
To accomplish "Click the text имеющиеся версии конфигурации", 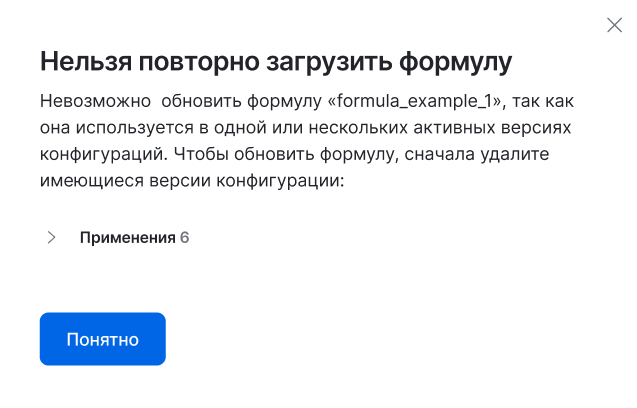I will tap(188, 183).
